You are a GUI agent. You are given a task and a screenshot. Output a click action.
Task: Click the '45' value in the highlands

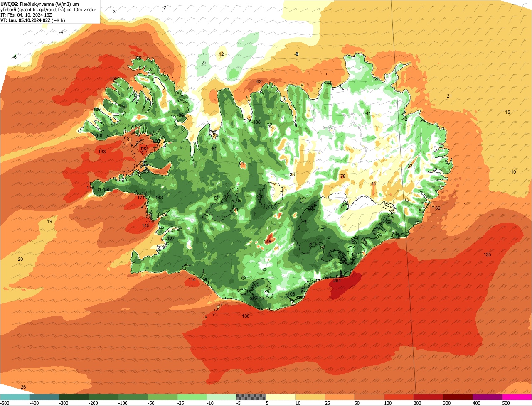[x=374, y=184]
